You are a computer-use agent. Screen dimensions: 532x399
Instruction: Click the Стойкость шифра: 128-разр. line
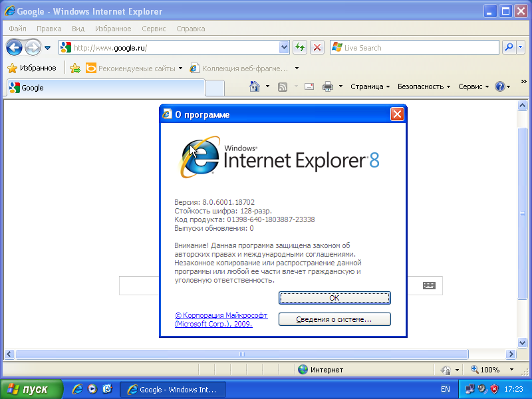click(223, 211)
